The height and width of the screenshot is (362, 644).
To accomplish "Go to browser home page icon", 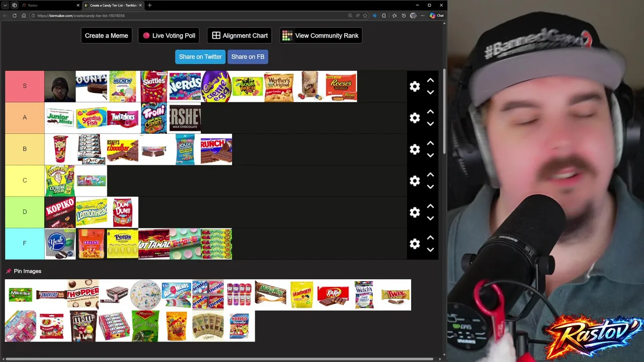I will coord(24,16).
